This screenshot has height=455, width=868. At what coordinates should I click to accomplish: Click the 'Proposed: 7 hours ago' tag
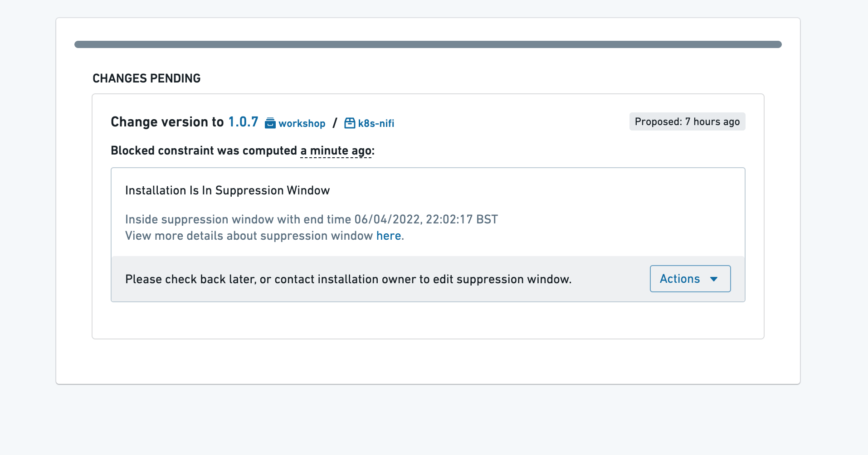(687, 121)
